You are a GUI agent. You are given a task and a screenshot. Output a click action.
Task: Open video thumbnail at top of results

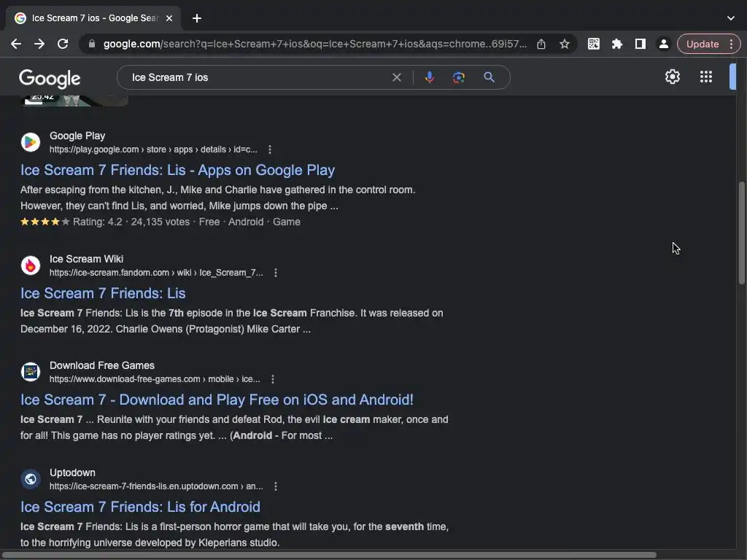[x=74, y=100]
